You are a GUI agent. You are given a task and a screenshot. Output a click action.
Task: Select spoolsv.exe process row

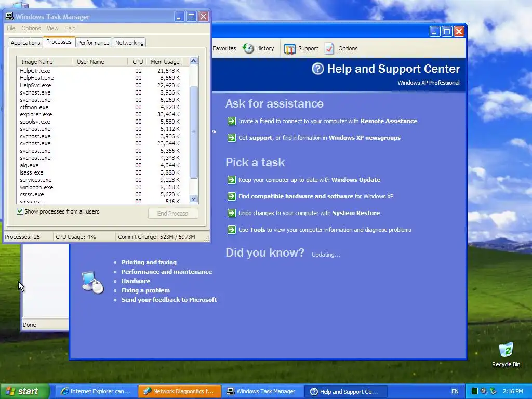tap(102, 122)
